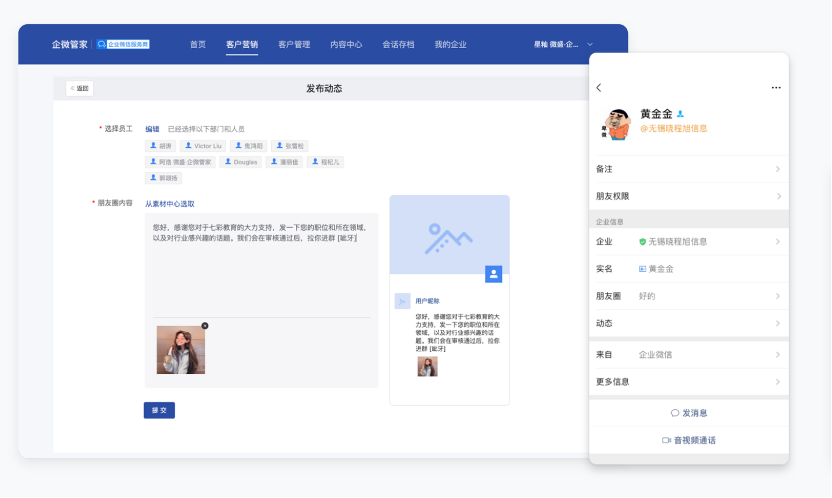Open the three-dot more menu in the contact panel
Viewport: 832px width, 498px height.
pos(775,88)
